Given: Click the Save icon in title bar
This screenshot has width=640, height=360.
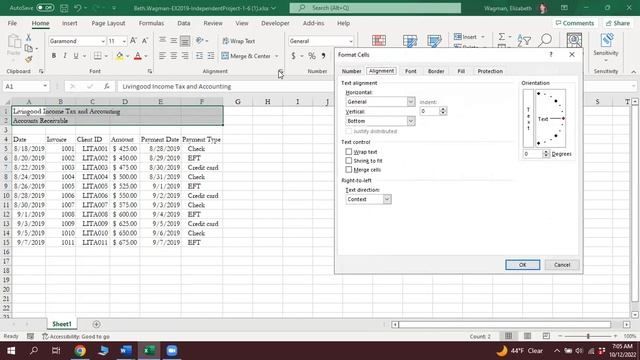Looking at the screenshot, I should click(x=64, y=8).
